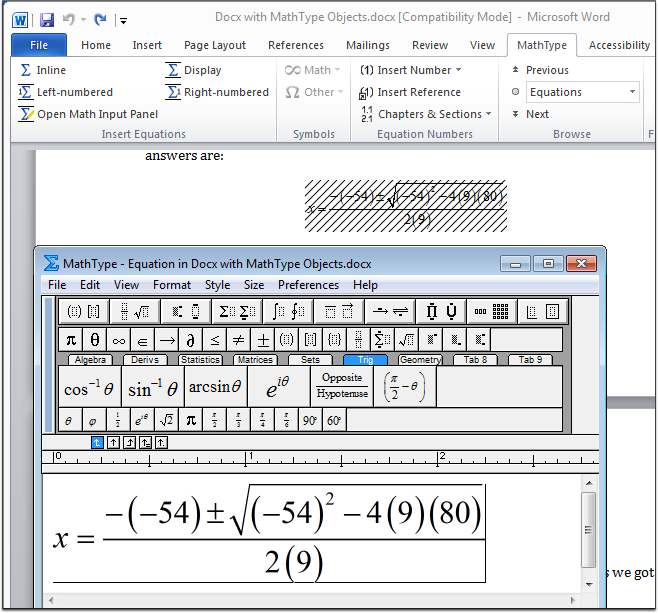Open the Help menu in MathType
Screen dimensions: 658x613
(365, 285)
